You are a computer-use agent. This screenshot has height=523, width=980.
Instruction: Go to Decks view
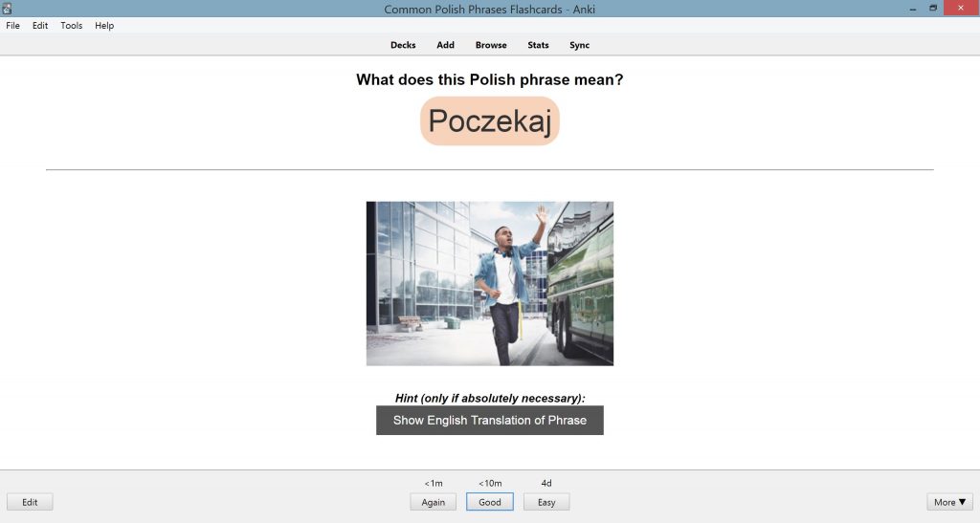click(x=403, y=45)
